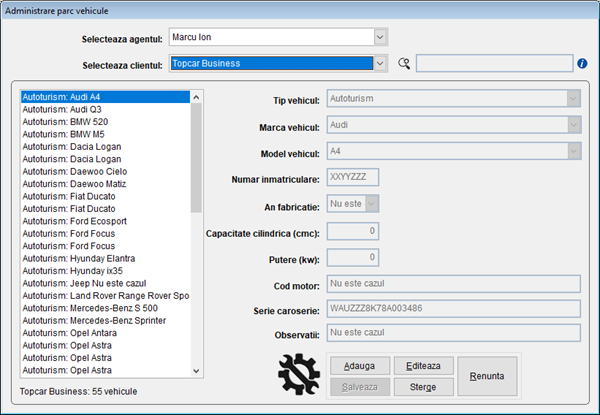Click the Sterge button

click(x=423, y=386)
